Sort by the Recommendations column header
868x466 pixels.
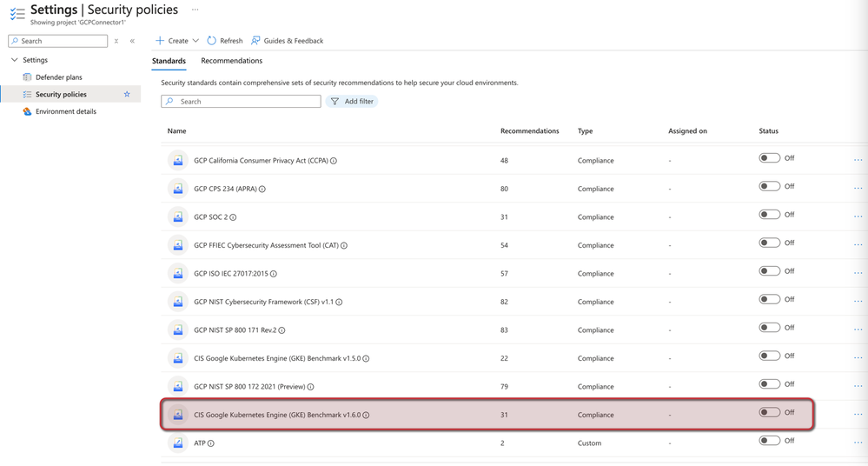[x=530, y=131]
